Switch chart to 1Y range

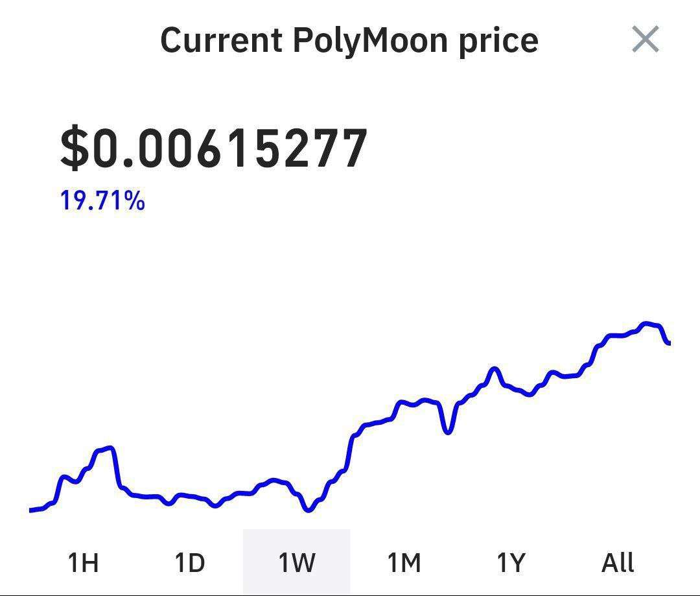(511, 562)
